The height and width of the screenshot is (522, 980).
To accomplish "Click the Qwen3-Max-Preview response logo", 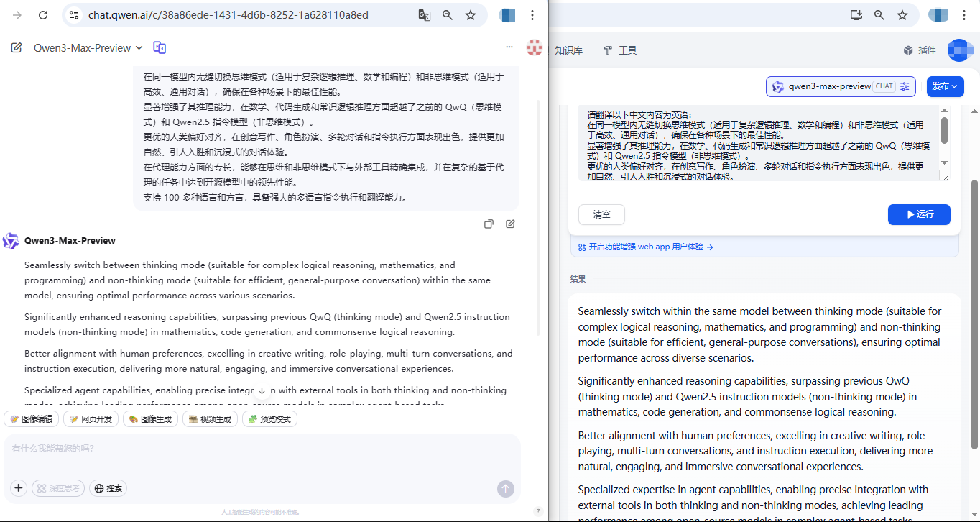I will pos(11,241).
